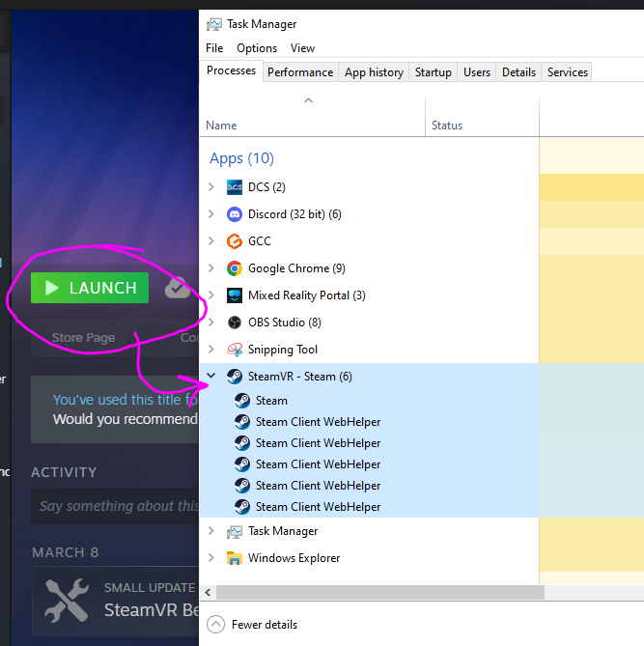This screenshot has width=644, height=646.
Task: Click the Google Chrome icon
Action: 235,268
